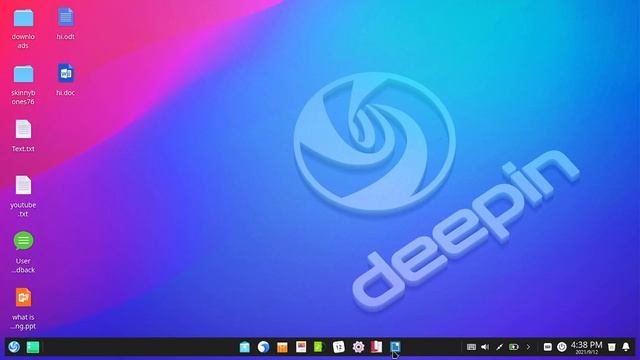Viewport: 640px width, 360px height.
Task: Open the User Feedback green chat icon
Action: (23, 241)
